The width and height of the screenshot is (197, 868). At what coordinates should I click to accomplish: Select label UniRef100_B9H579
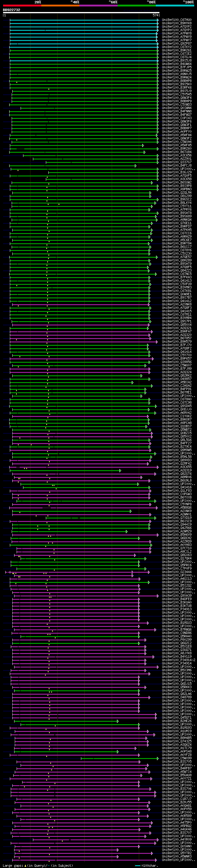coord(177,342)
